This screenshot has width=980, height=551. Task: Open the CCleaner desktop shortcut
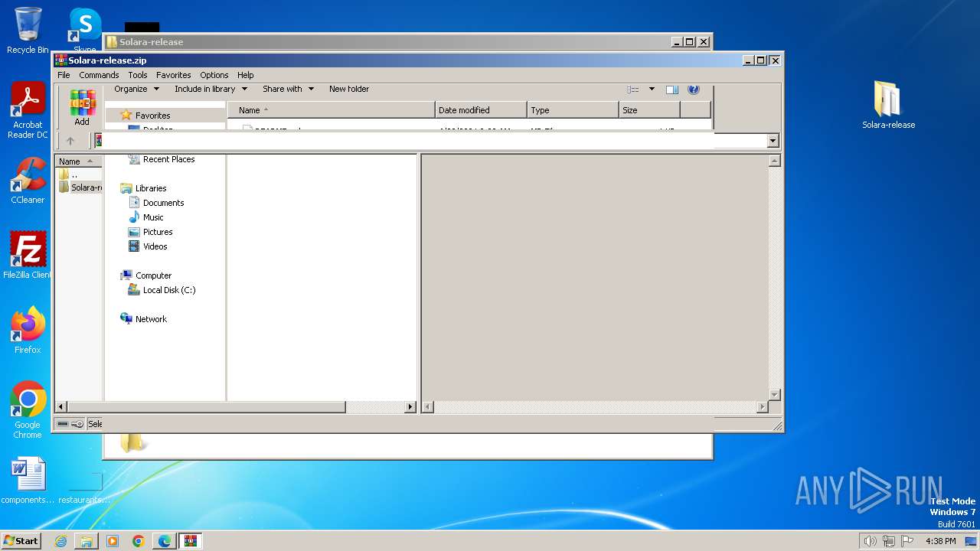28,181
